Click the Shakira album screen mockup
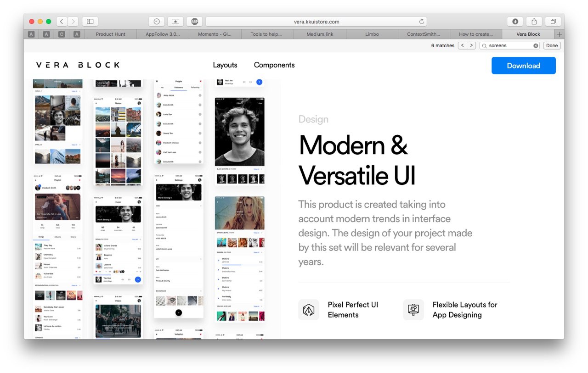This screenshot has height=373, width=588. point(239,259)
